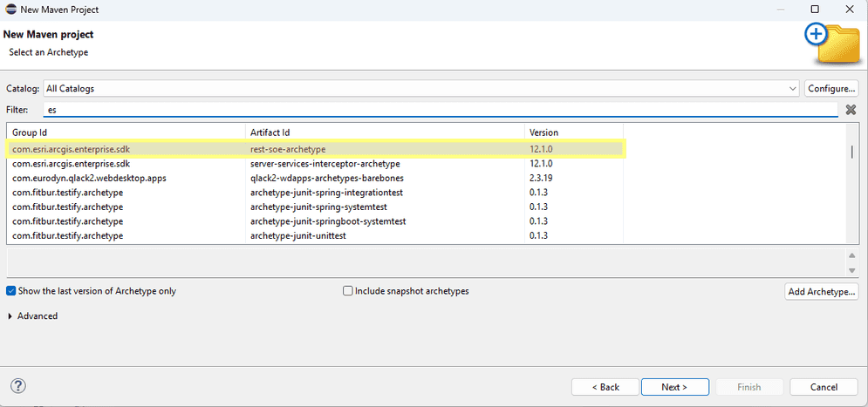Select the rest-soe-archetype row
The image size is (868, 407).
(x=316, y=149)
